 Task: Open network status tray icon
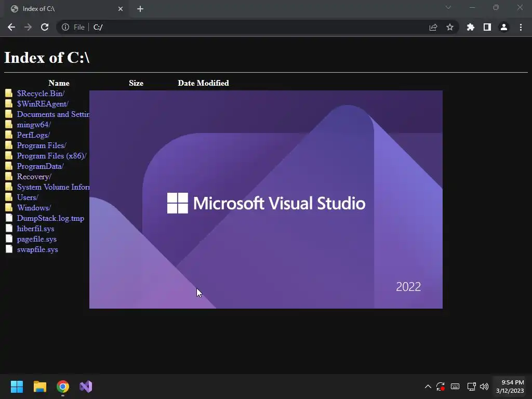pos(471,387)
